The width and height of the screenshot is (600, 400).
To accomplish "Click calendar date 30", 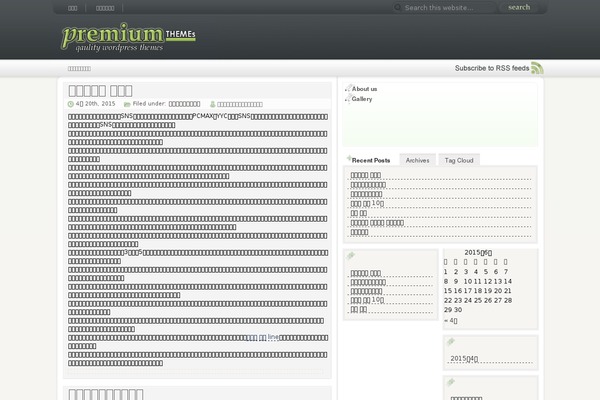I will pos(458,310).
